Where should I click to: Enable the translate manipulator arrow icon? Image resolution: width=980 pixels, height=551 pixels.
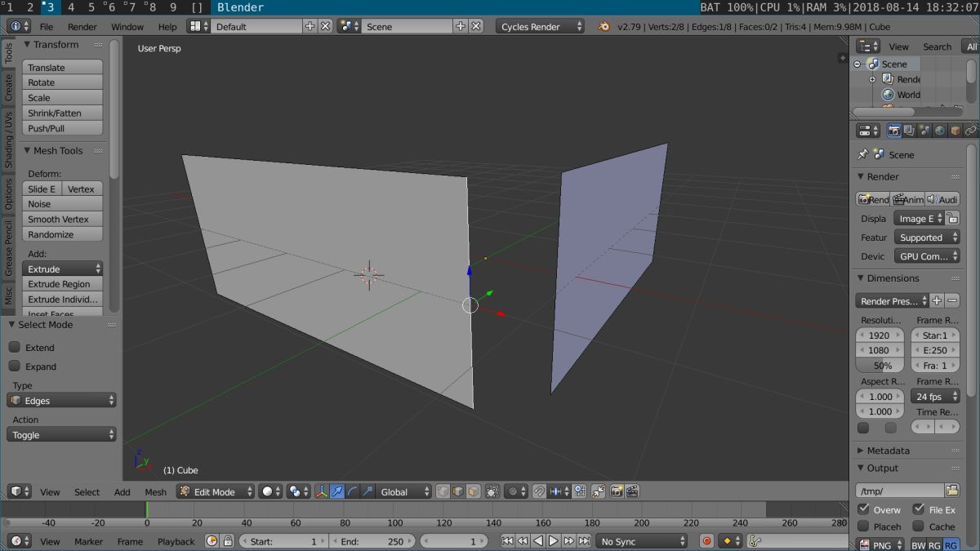(x=336, y=491)
